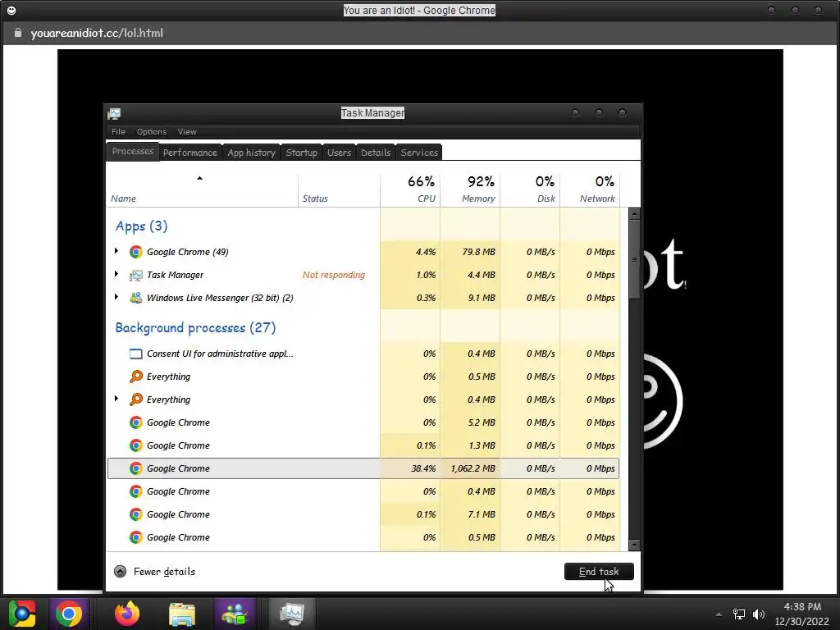Click the icon of the expandable Everything process

[136, 399]
